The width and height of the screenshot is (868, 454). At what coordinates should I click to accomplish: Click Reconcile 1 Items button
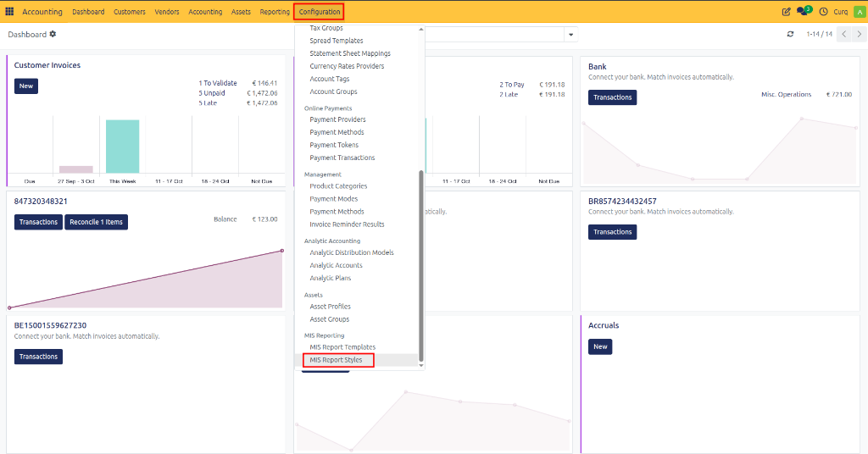click(x=96, y=222)
